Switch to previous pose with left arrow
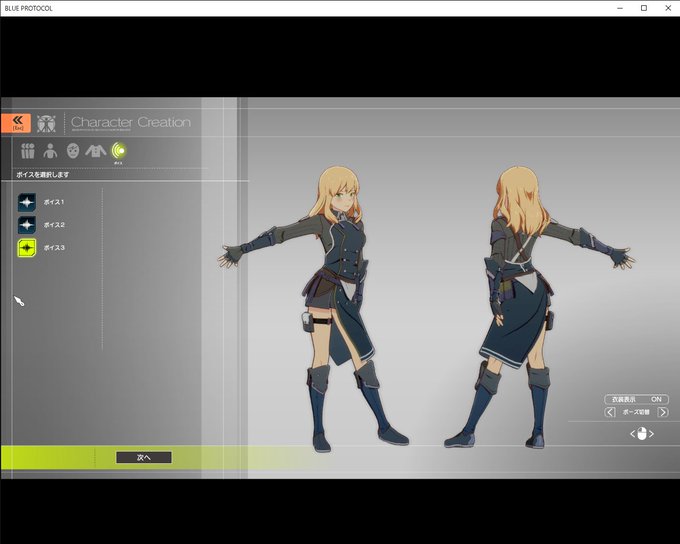This screenshot has width=680, height=544. pos(610,412)
